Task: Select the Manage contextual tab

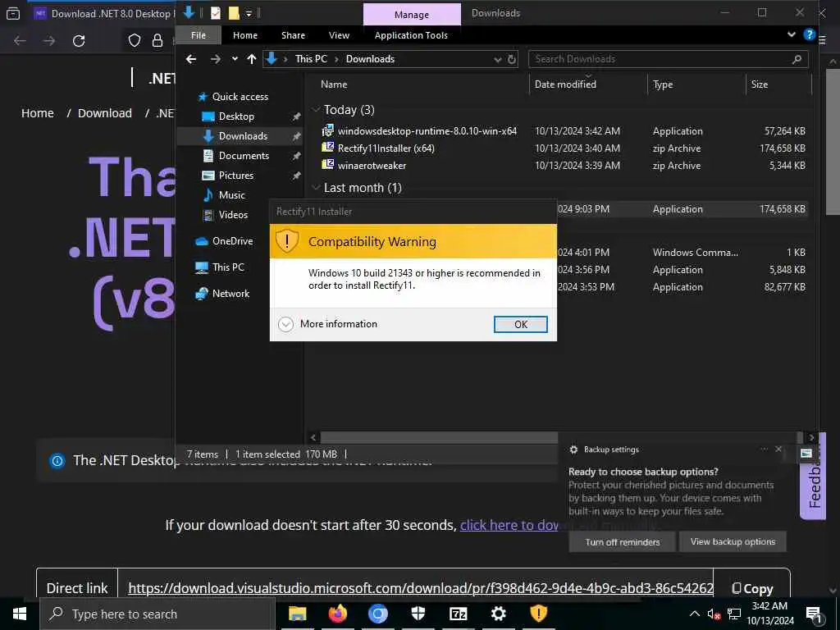Action: pyautogui.click(x=412, y=15)
